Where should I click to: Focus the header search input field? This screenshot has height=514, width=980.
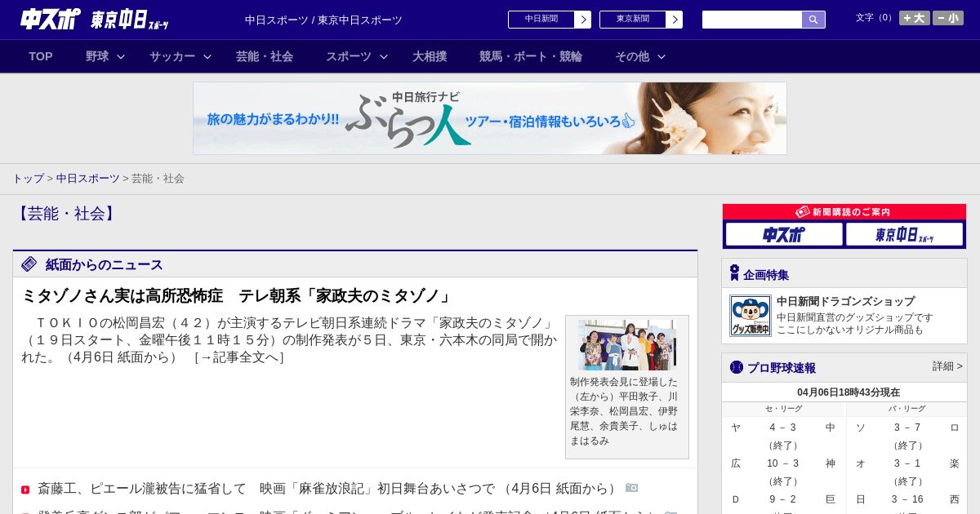[x=752, y=20]
